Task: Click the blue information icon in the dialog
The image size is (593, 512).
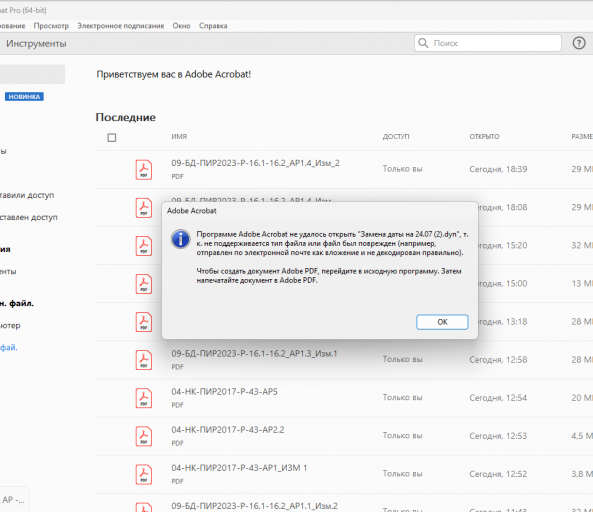Action: click(180, 239)
